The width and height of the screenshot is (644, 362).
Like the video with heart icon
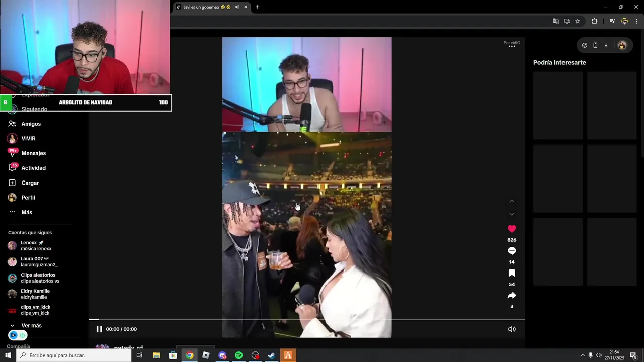coord(512,229)
